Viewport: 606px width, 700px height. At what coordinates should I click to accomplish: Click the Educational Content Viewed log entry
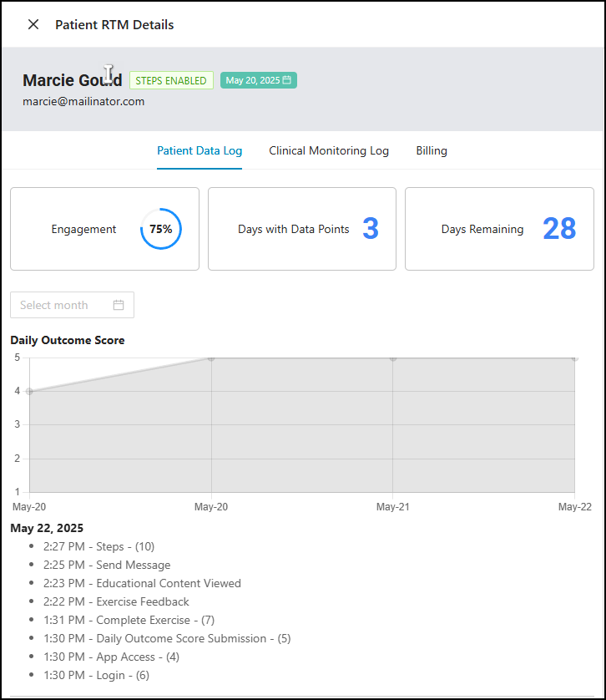tap(142, 583)
